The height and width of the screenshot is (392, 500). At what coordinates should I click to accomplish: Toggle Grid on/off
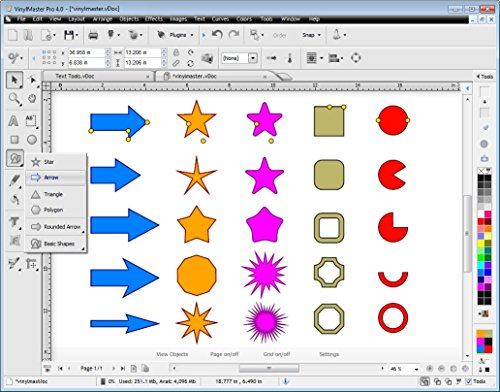coord(276,354)
